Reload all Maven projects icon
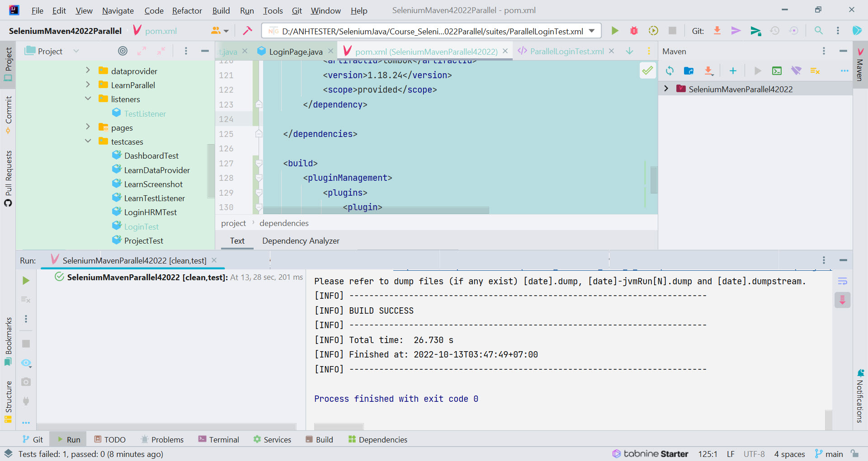Viewport: 868px width, 461px height. [670, 71]
